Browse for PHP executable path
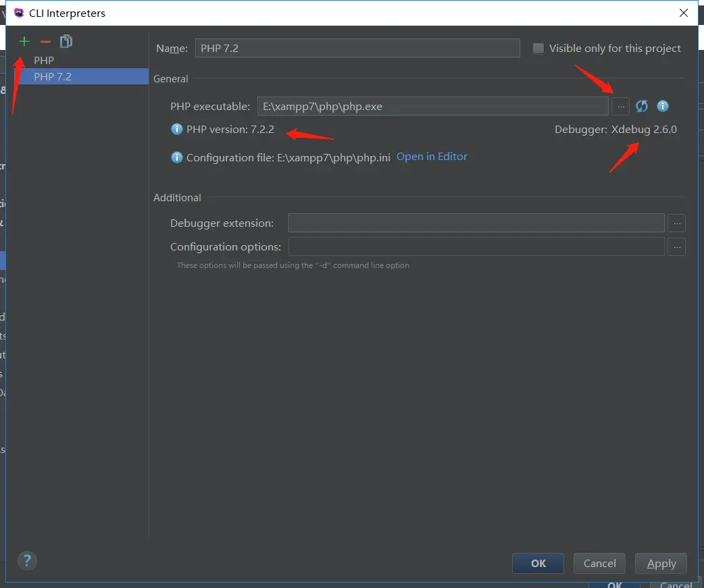This screenshot has width=704, height=588. pos(620,106)
